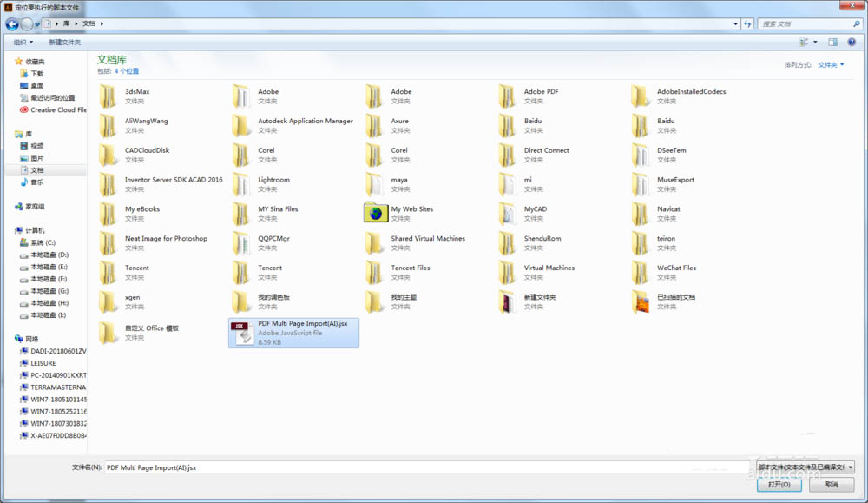This screenshot has width=868, height=503.
Task: Select network computer LEISURE
Action: coord(38,363)
